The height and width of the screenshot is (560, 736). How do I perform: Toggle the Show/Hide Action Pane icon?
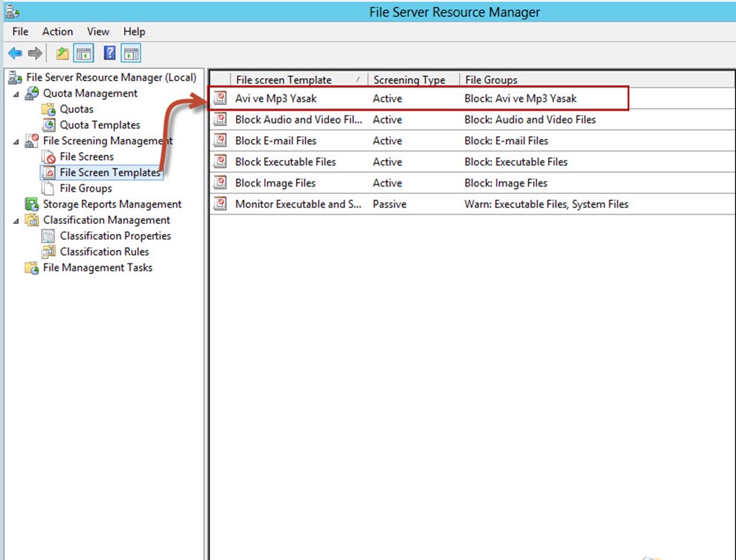(x=131, y=54)
